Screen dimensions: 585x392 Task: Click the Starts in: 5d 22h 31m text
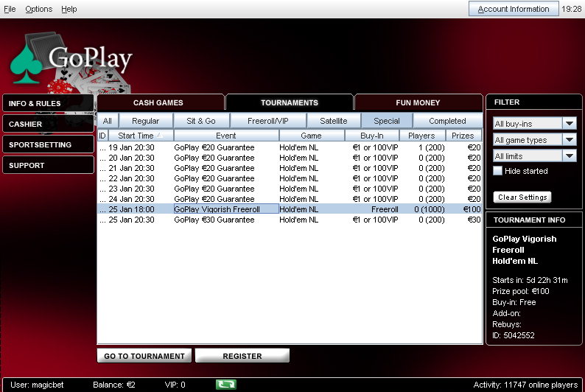[x=530, y=280]
